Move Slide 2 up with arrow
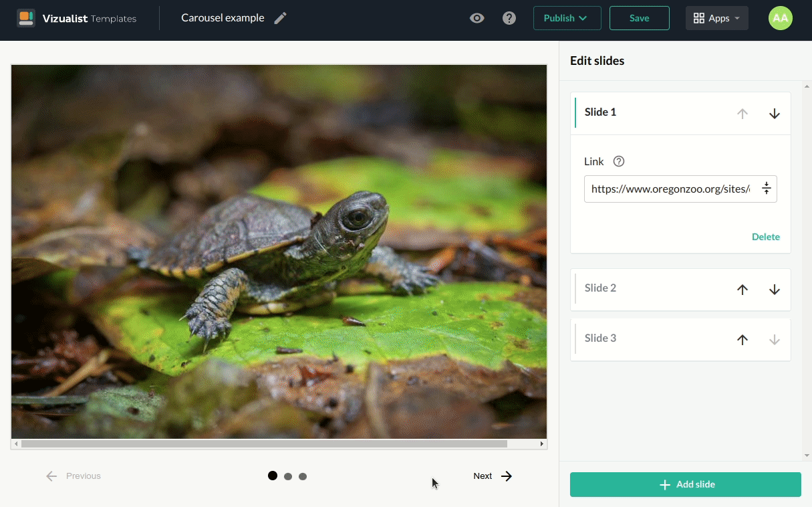 click(742, 290)
